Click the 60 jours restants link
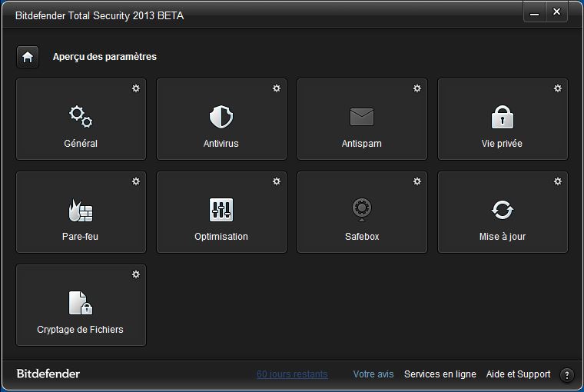Viewport: 584px width, 392px height. click(292, 374)
